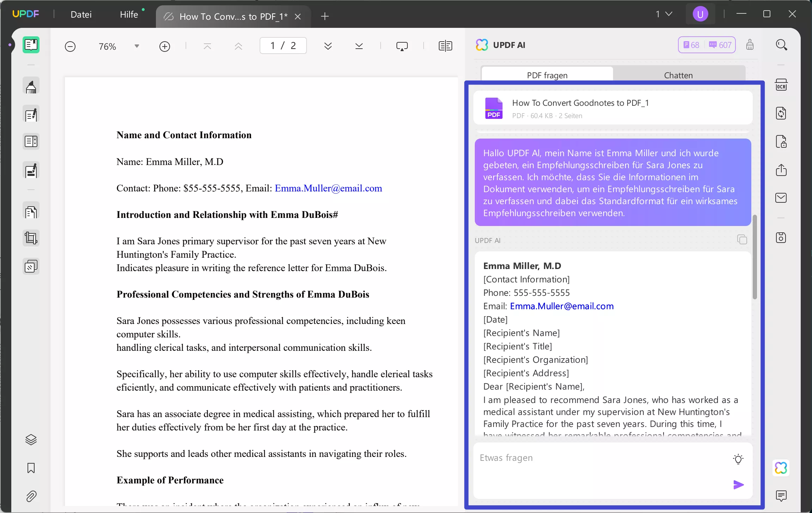Expand the window count dropdown

(x=664, y=14)
